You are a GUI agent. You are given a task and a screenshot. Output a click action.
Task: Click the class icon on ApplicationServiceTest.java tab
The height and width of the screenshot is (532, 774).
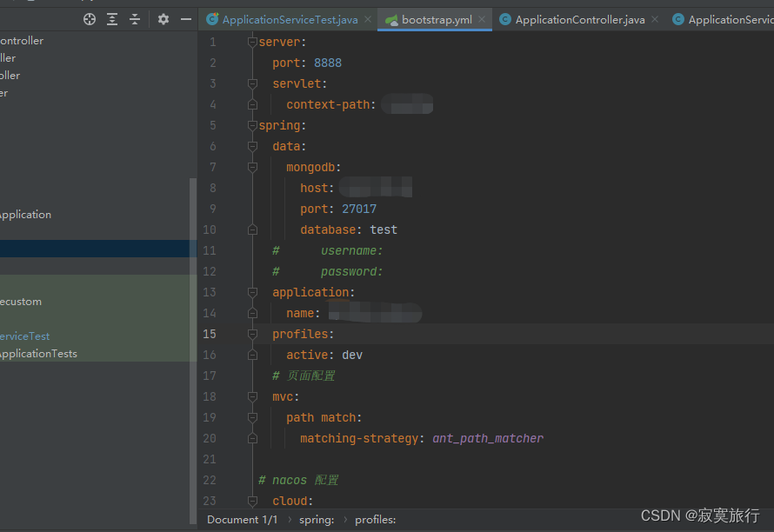209,17
